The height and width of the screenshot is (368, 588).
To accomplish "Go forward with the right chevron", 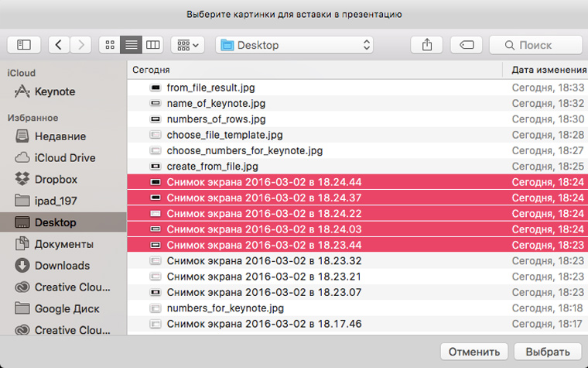I will (80, 45).
